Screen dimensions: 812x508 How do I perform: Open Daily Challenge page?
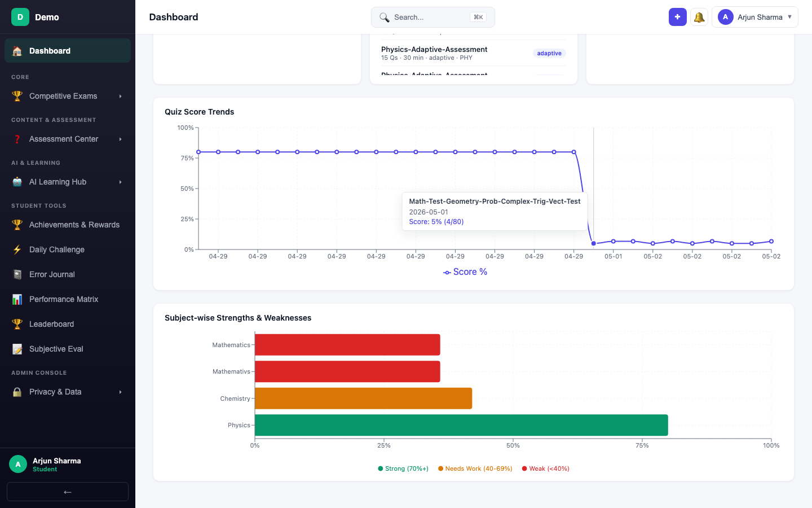68,249
